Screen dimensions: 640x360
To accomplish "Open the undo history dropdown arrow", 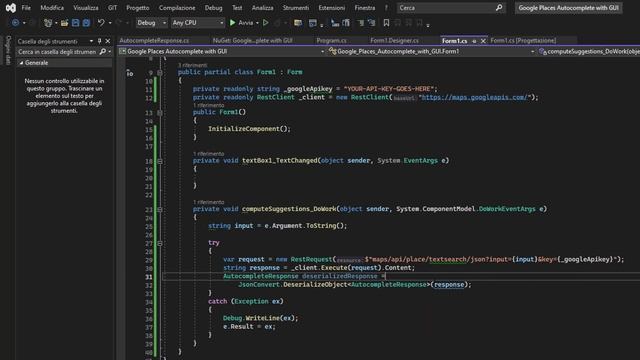I will click(x=110, y=23).
